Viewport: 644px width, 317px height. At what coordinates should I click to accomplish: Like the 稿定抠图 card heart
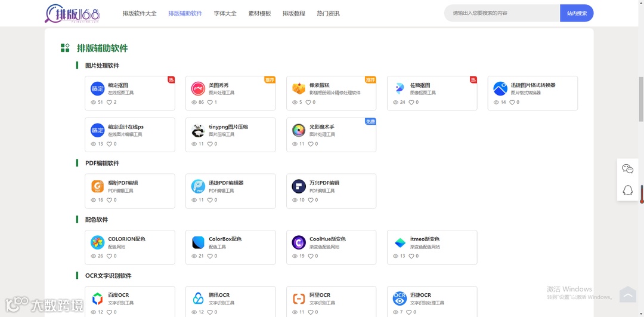click(x=109, y=102)
